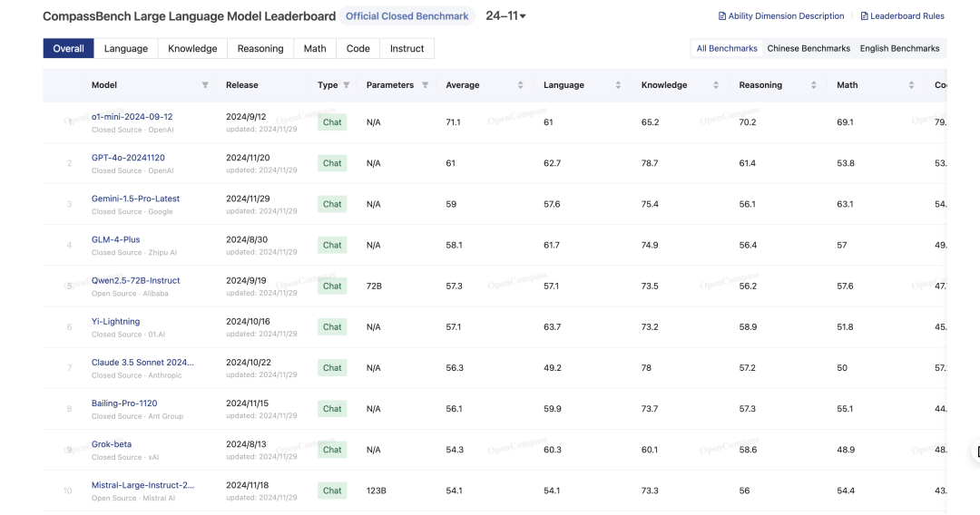Sort by Average score column
The height and width of the screenshot is (515, 980).
(520, 85)
